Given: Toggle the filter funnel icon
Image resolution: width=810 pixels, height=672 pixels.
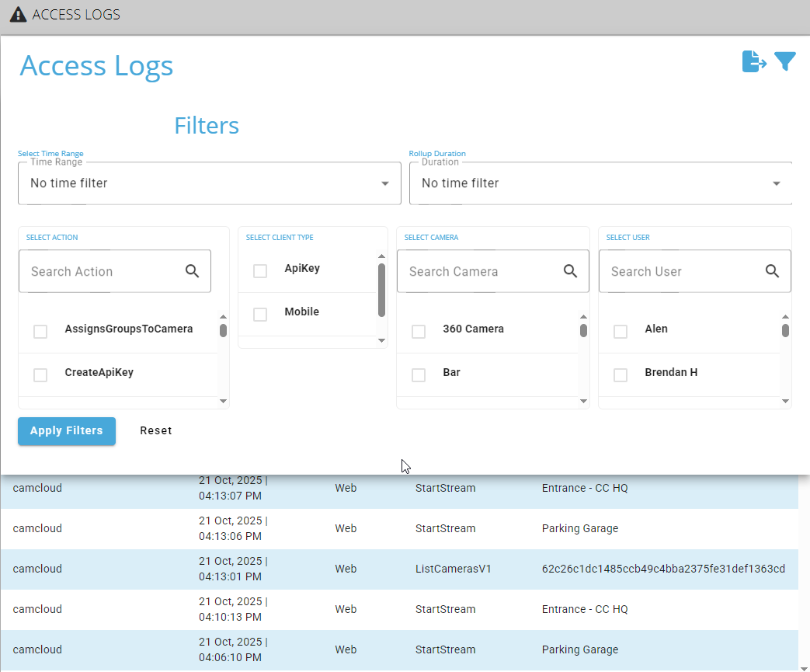Looking at the screenshot, I should coord(785,61).
